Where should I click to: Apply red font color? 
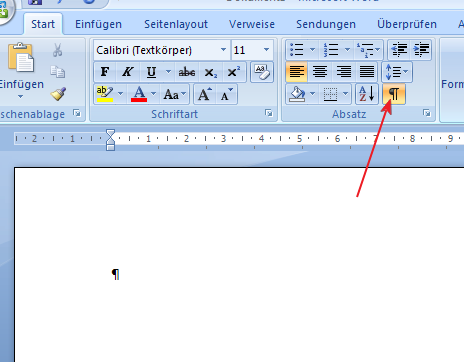tap(139, 94)
